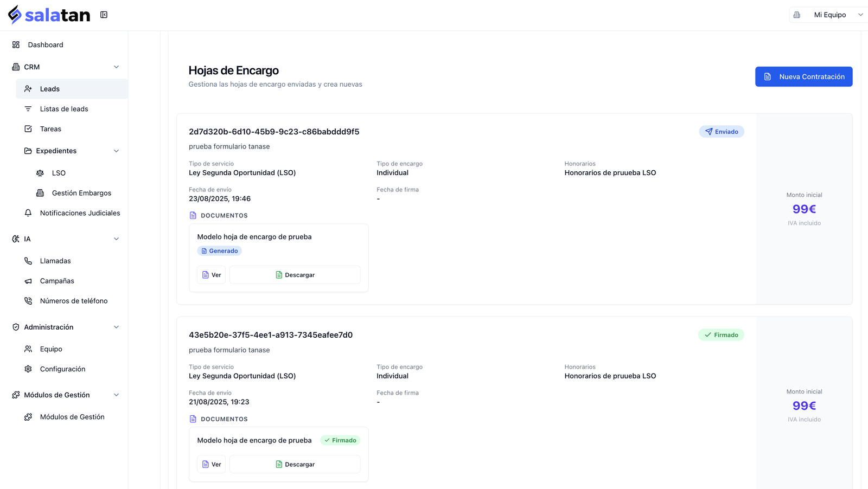Image resolution: width=868 pixels, height=489 pixels.
Task: Click the date 23/08/2025, 19:46
Action: tap(220, 198)
